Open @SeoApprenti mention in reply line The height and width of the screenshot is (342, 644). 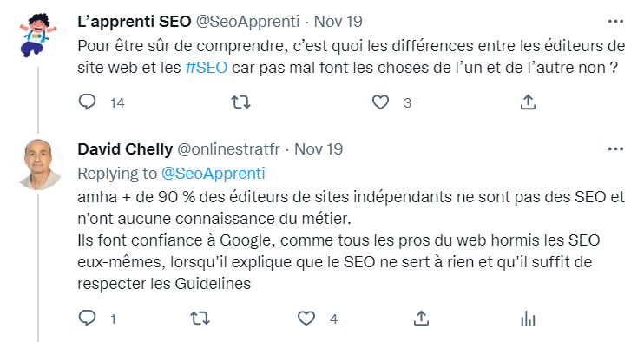click(214, 174)
